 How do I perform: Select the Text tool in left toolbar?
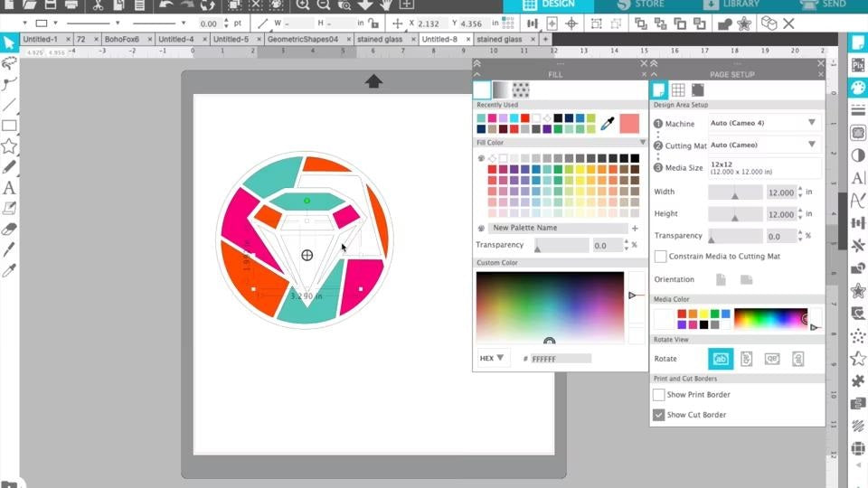pyautogui.click(x=9, y=188)
